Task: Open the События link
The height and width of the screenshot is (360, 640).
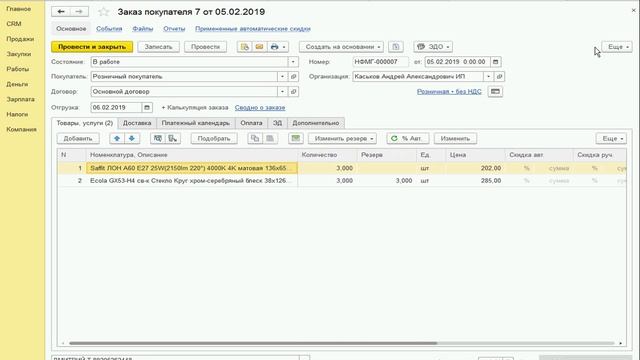Action: (x=109, y=29)
